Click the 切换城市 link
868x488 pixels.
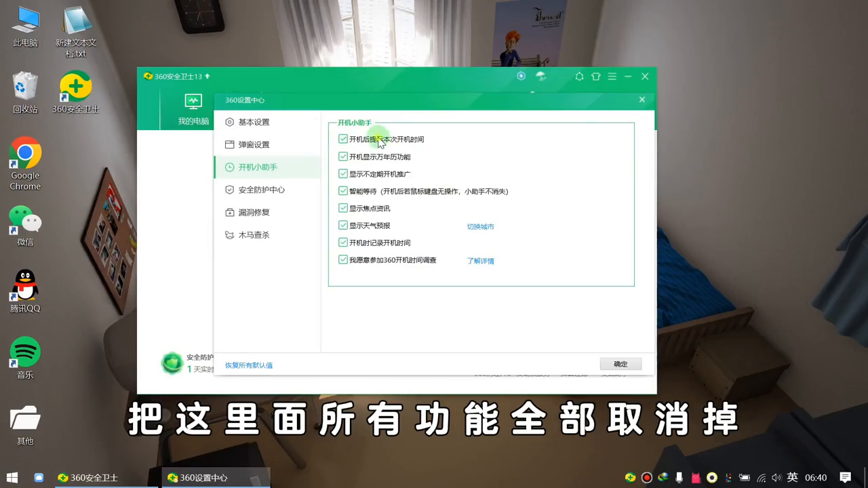click(x=480, y=226)
